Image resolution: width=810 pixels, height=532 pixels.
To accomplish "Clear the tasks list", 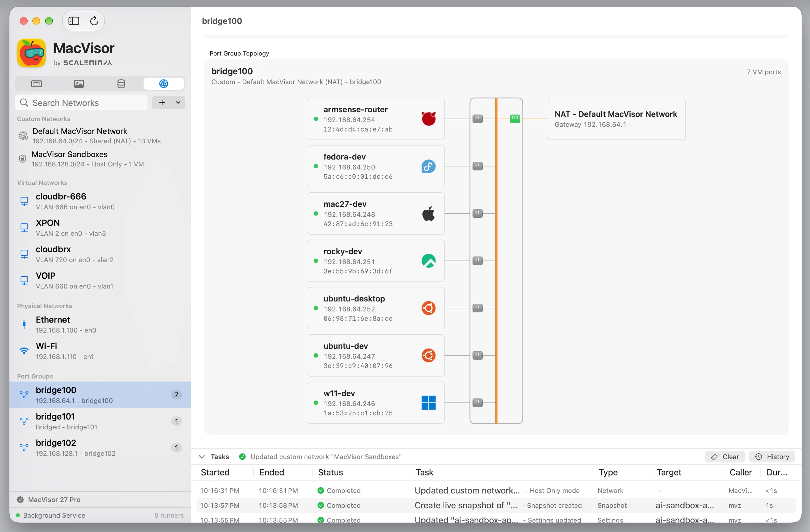I will point(724,456).
